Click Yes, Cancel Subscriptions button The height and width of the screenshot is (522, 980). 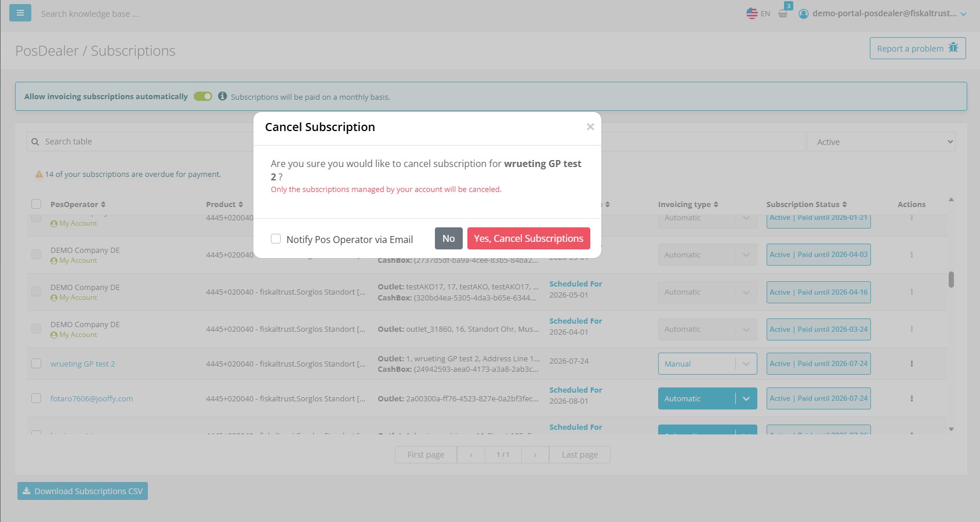[528, 238]
